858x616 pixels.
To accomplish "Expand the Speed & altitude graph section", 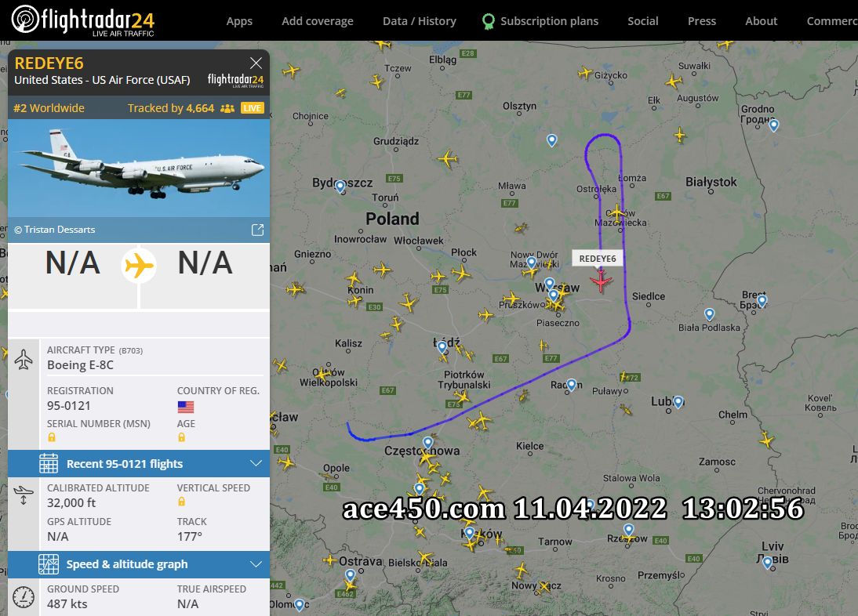I will point(139,564).
